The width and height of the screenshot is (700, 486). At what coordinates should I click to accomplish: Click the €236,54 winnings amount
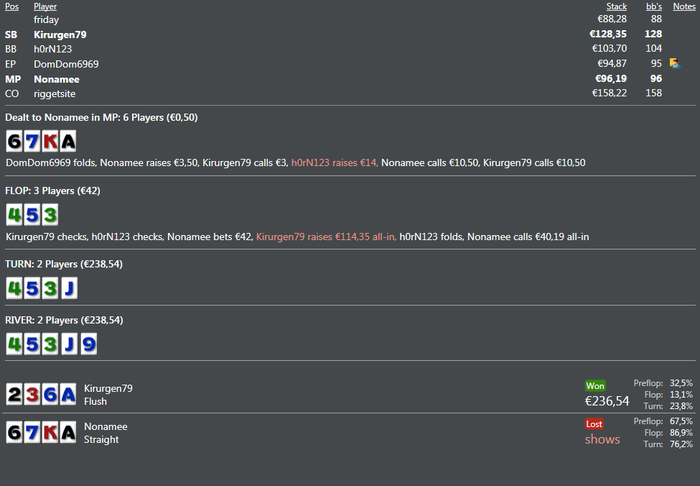click(607, 401)
